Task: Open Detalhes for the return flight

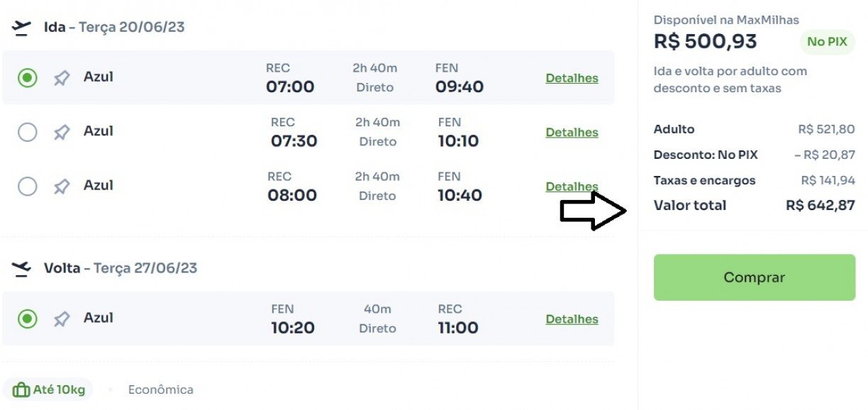Action: 572,319
